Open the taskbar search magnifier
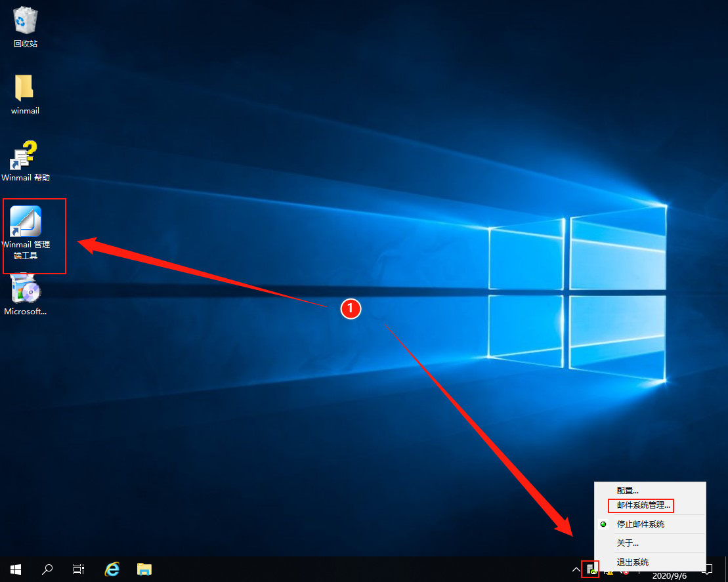Image resolution: width=728 pixels, height=582 pixels. coord(47,569)
